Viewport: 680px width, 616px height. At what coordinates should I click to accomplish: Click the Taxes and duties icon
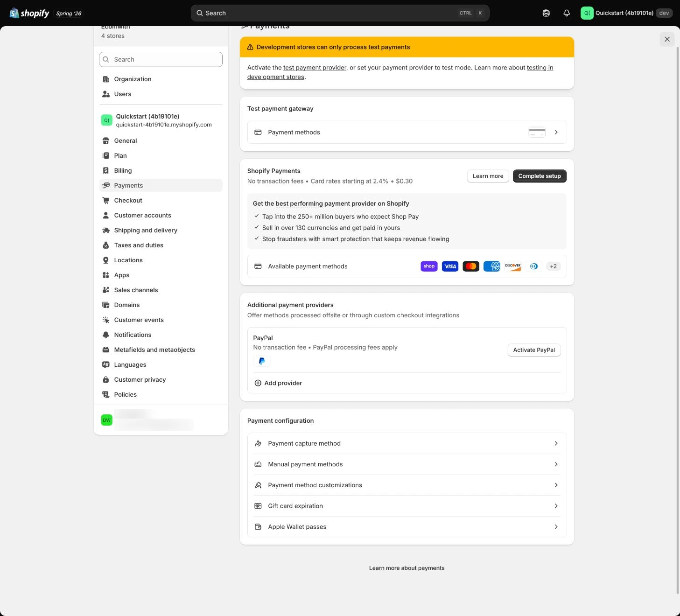pyautogui.click(x=106, y=245)
